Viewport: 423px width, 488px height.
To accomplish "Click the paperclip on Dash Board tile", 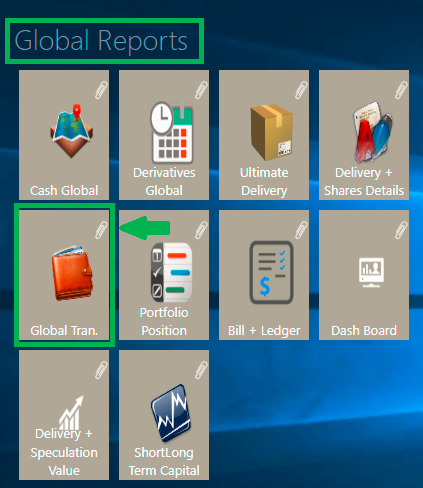I will 401,230.
